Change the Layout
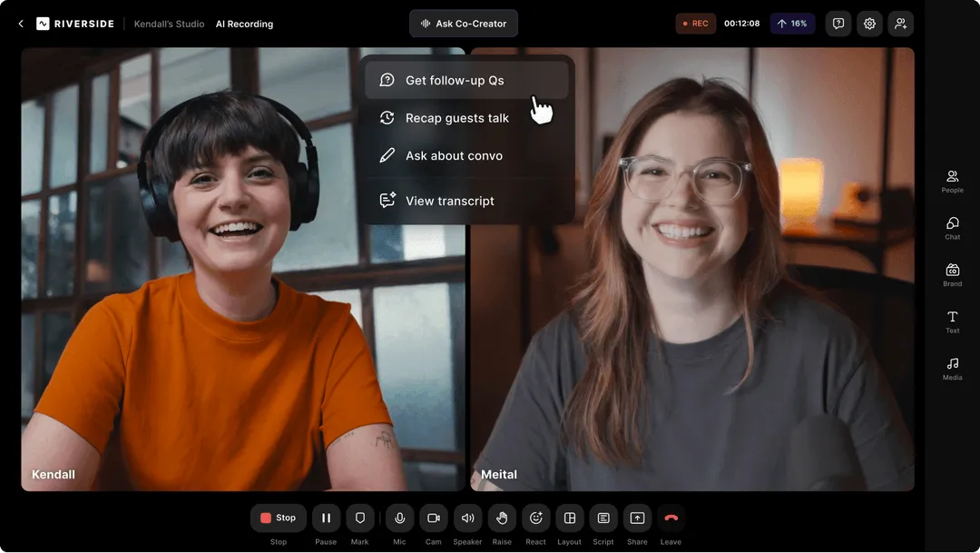The image size is (980, 553). point(569,518)
